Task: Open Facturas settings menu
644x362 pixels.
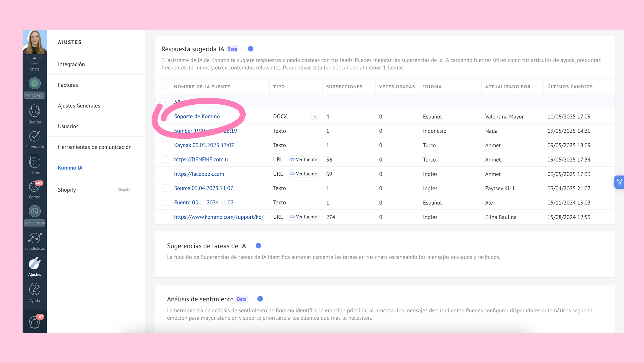Action: coord(96,85)
